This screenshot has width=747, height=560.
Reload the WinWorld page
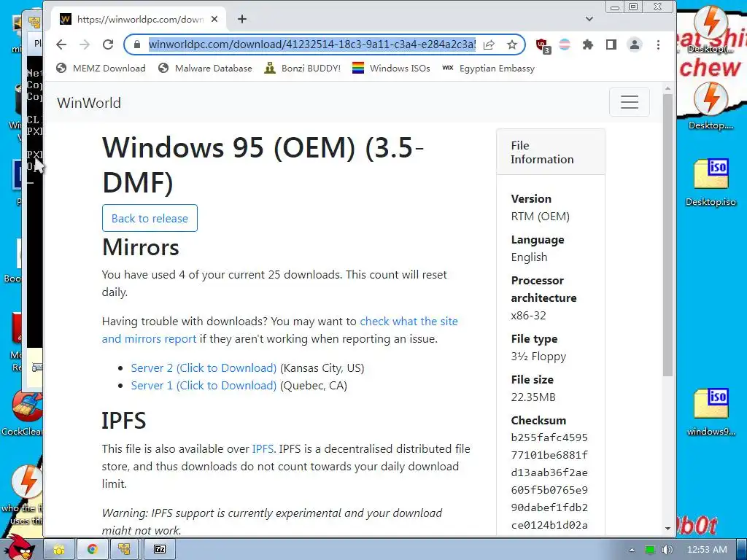tap(108, 44)
